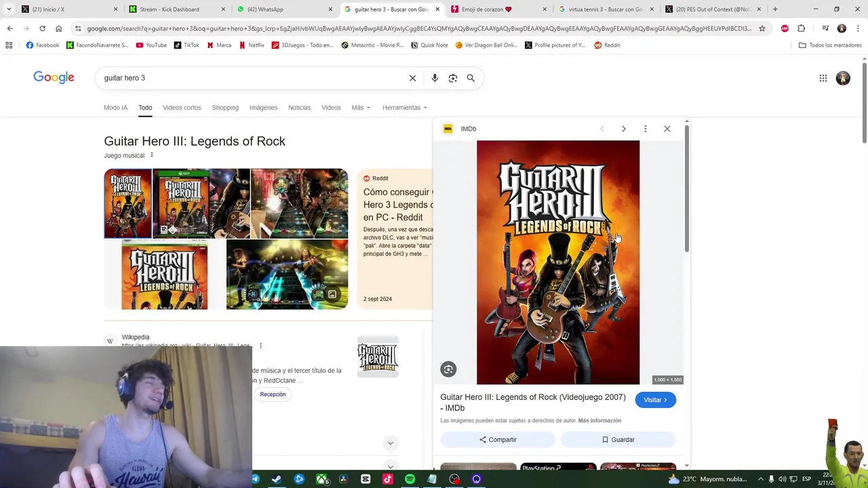Screen dimensions: 868x488
Task: Click the image panel vertical scrollbar
Action: (687, 190)
